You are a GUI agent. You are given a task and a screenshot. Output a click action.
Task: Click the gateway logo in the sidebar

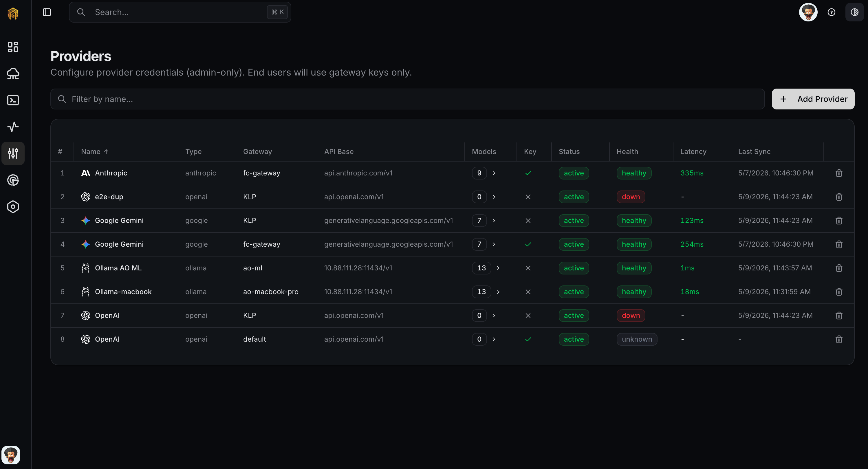click(13, 14)
